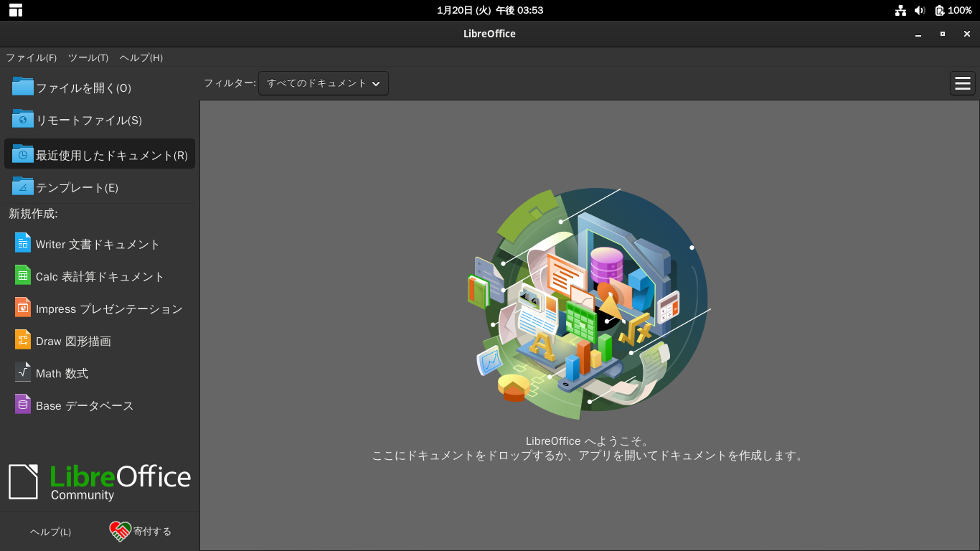Check the battery status indicator
The height and width of the screenshot is (551, 980).
click(x=948, y=10)
